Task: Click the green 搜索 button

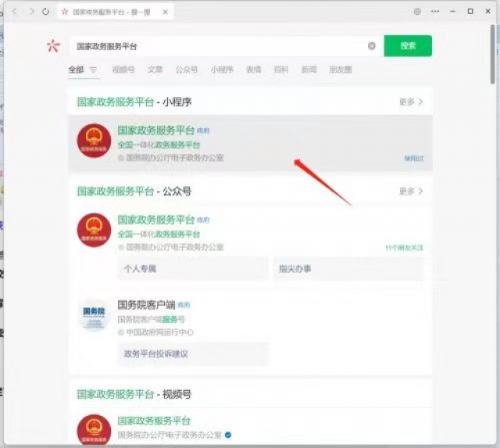Action: click(x=408, y=46)
